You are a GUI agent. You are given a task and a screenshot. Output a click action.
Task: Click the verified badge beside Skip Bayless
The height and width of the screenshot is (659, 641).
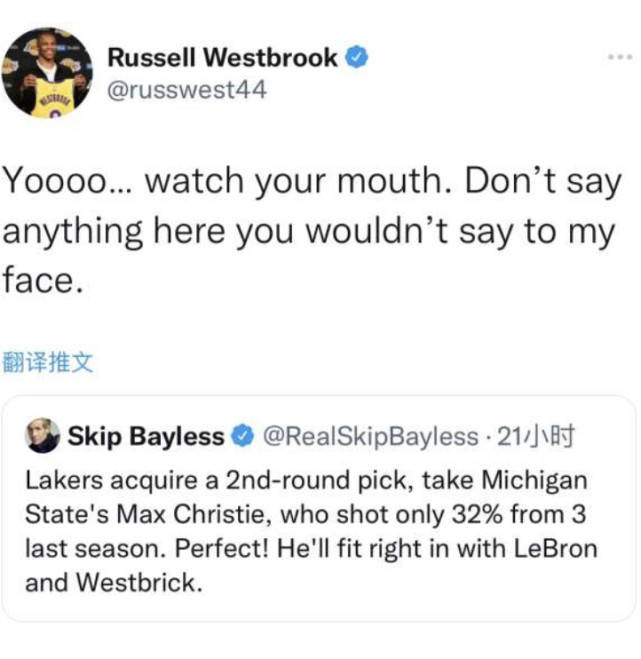pos(243,436)
